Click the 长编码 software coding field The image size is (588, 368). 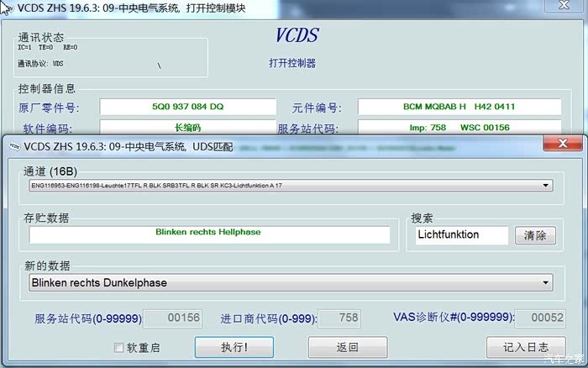point(187,128)
